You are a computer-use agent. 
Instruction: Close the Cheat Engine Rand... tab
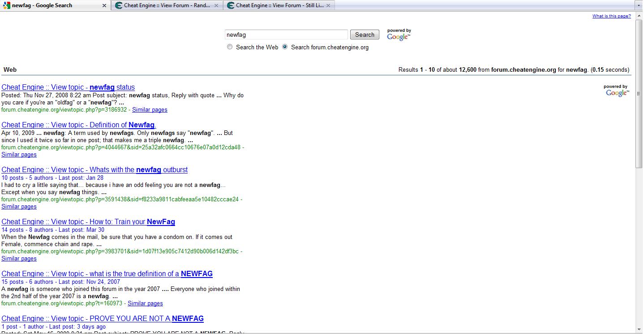216,6
